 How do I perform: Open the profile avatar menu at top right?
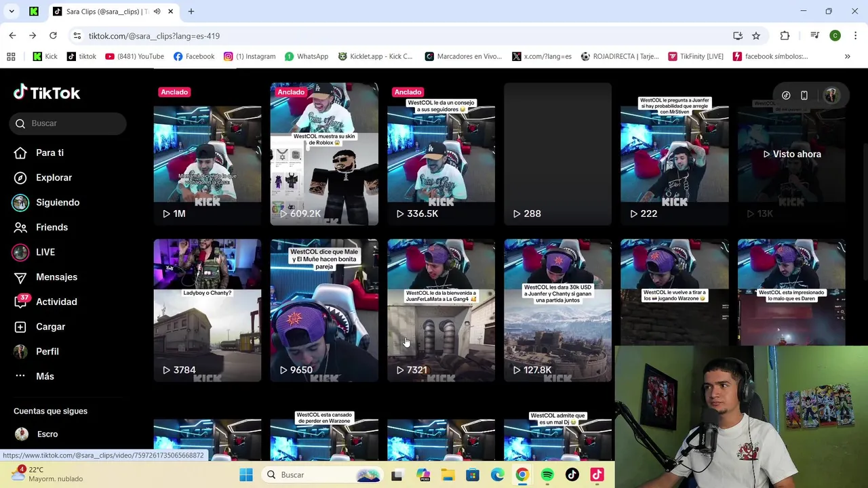click(x=831, y=96)
